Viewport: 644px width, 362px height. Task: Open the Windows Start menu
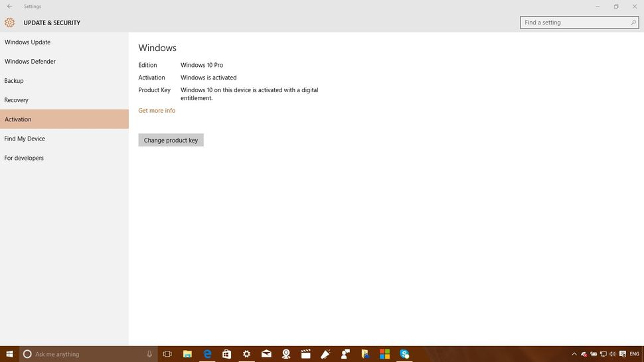(x=9, y=354)
